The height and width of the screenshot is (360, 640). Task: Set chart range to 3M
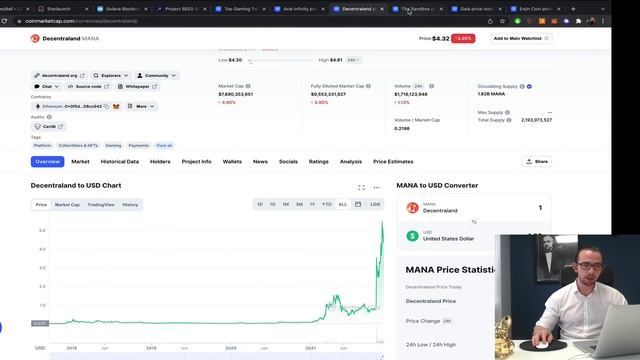point(299,204)
